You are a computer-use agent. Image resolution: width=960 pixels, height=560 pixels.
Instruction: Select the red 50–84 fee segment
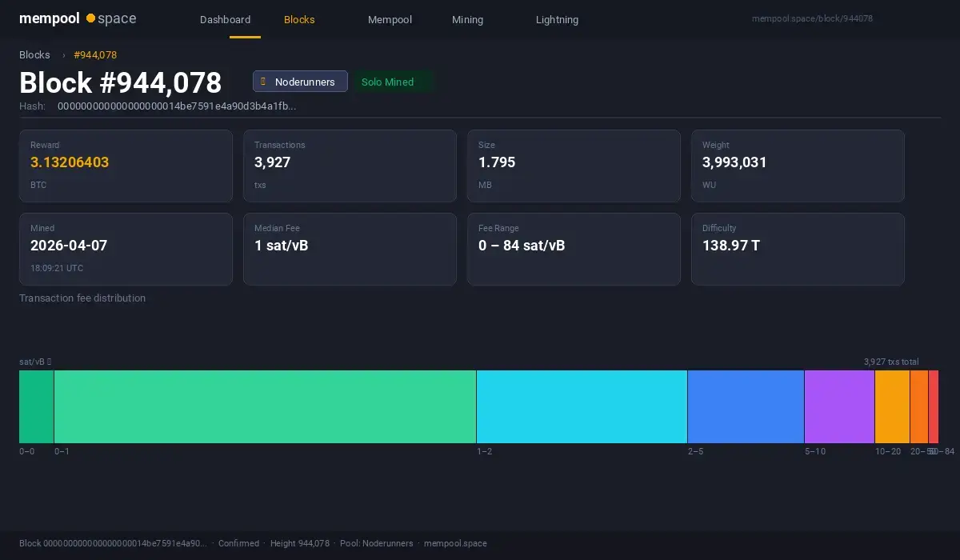[934, 406]
